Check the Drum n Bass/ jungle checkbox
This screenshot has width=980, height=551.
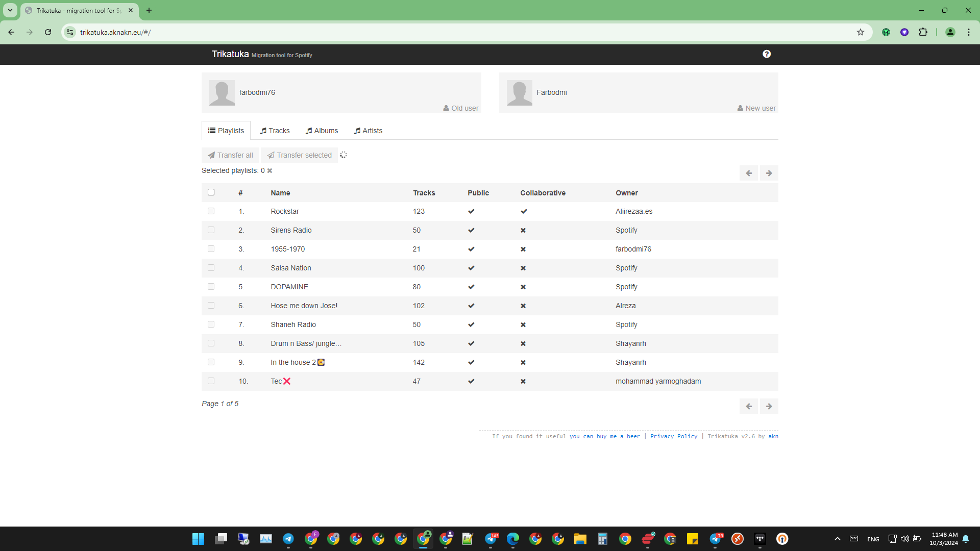pos(211,343)
